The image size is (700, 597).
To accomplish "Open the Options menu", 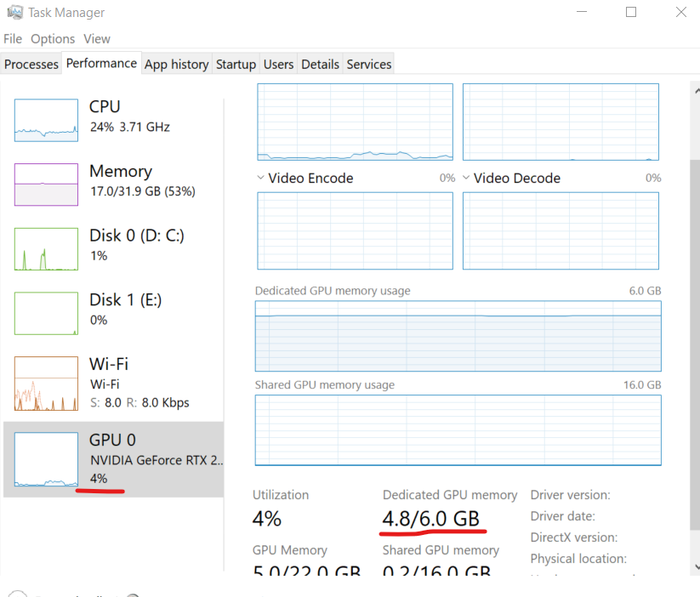I will (53, 38).
